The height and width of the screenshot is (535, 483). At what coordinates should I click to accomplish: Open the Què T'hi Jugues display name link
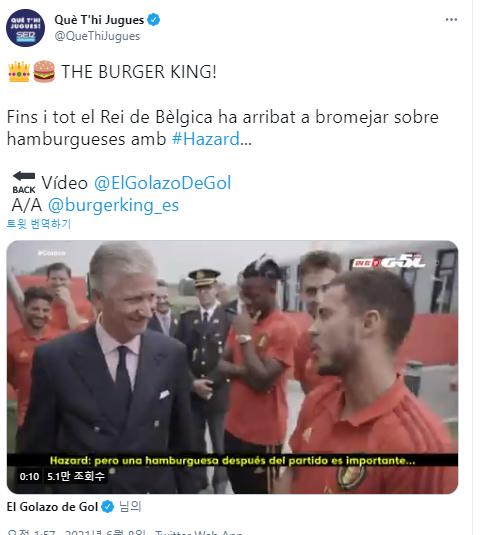(x=99, y=20)
